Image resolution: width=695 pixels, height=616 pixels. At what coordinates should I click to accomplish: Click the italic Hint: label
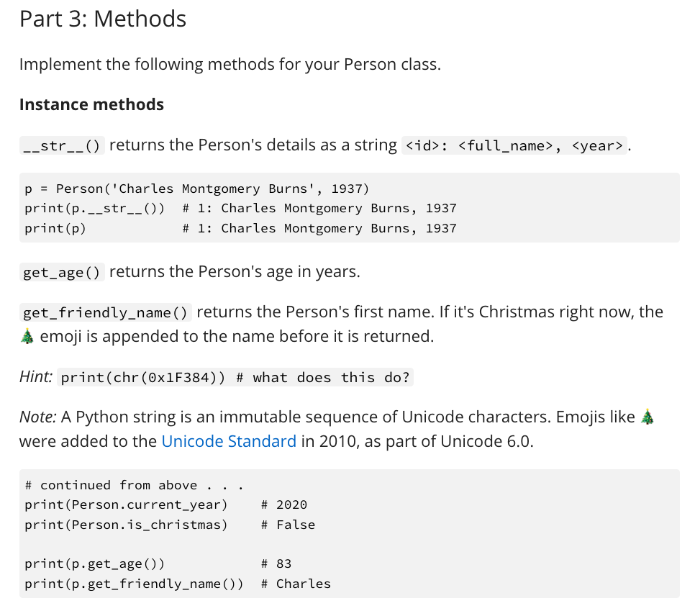point(37,377)
